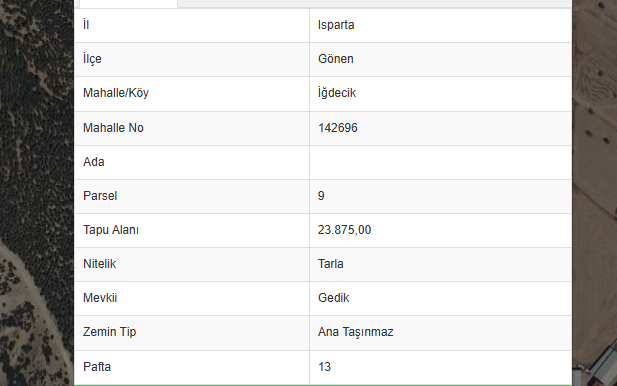Click the İl label cell
617x386 pixels.
coord(192,25)
